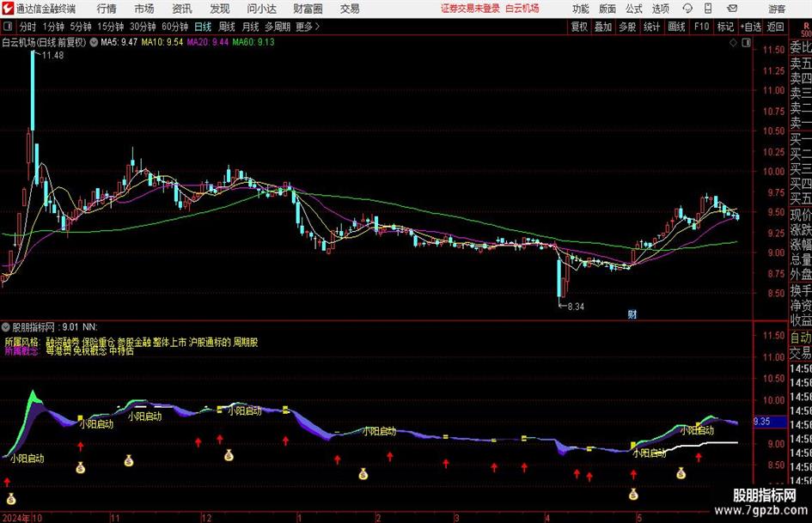Screen dimensions: 812x523
Task: Open the customer service headset icon
Action: pyautogui.click(x=687, y=9)
